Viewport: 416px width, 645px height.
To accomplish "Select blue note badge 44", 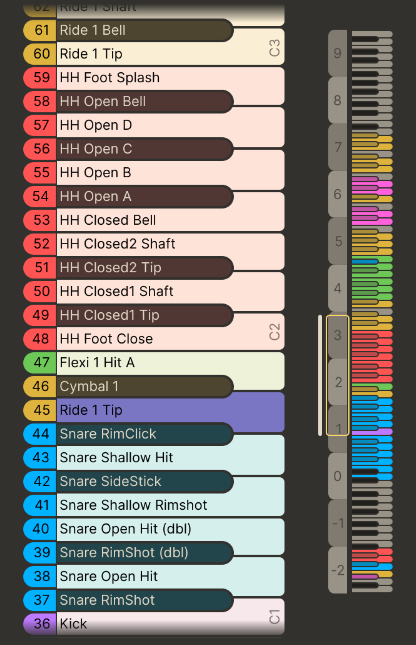I will tap(40, 434).
